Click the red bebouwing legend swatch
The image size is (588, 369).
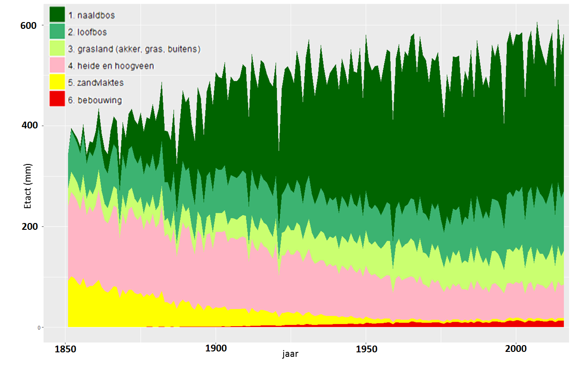(x=57, y=100)
